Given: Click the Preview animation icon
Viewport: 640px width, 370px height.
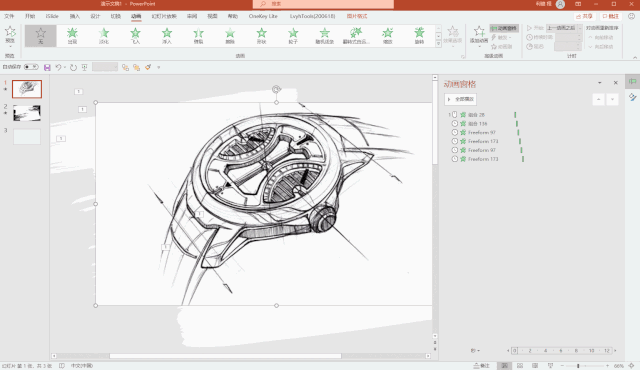Looking at the screenshot, I should (10, 35).
